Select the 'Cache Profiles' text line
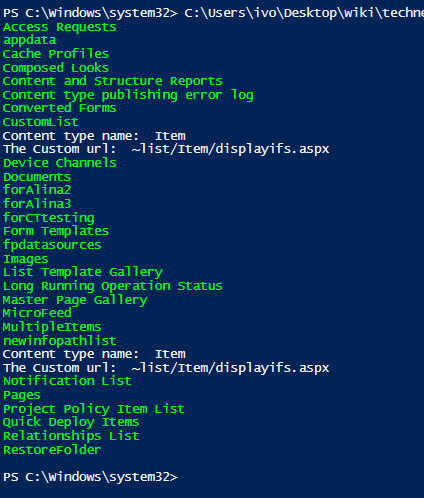Image resolution: width=424 pixels, height=498 pixels. 56,54
